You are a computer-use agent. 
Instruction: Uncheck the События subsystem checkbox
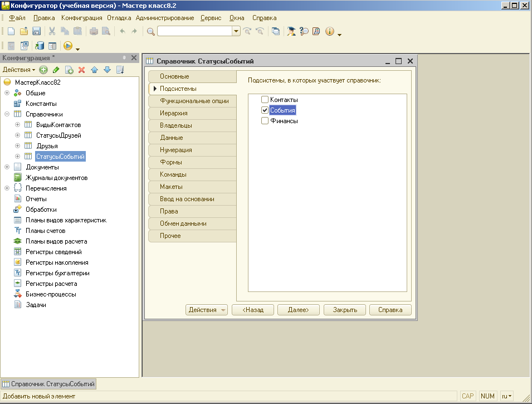(x=265, y=110)
